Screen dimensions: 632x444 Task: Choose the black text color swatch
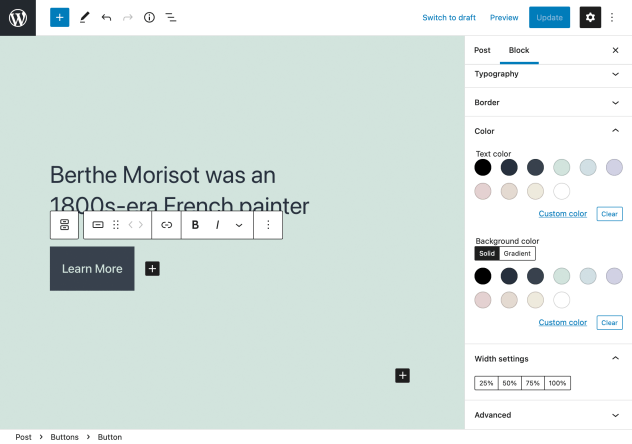[483, 167]
